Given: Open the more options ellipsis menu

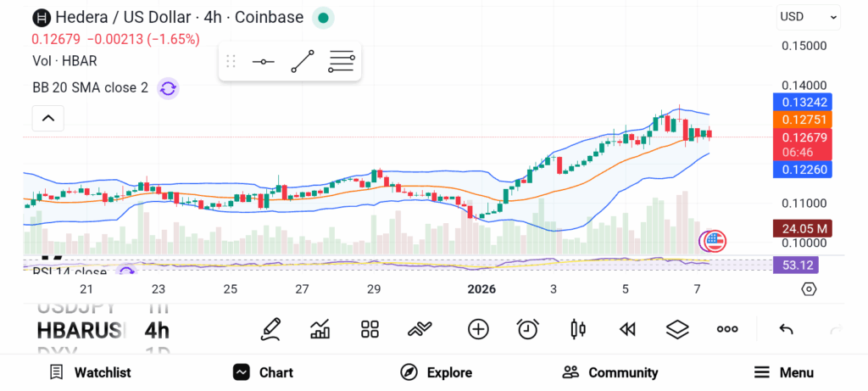Looking at the screenshot, I should 726,329.
